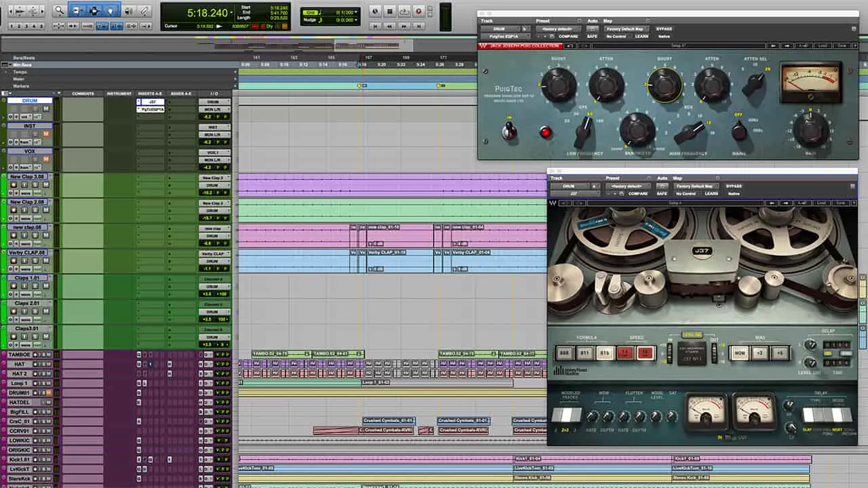Select J37 tape formula 815
The image size is (868, 488).
point(606,352)
